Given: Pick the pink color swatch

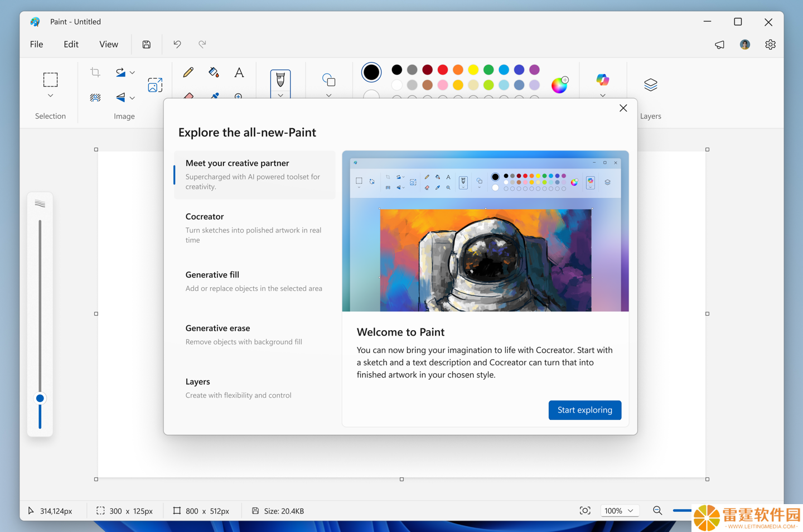Looking at the screenshot, I should (443, 85).
